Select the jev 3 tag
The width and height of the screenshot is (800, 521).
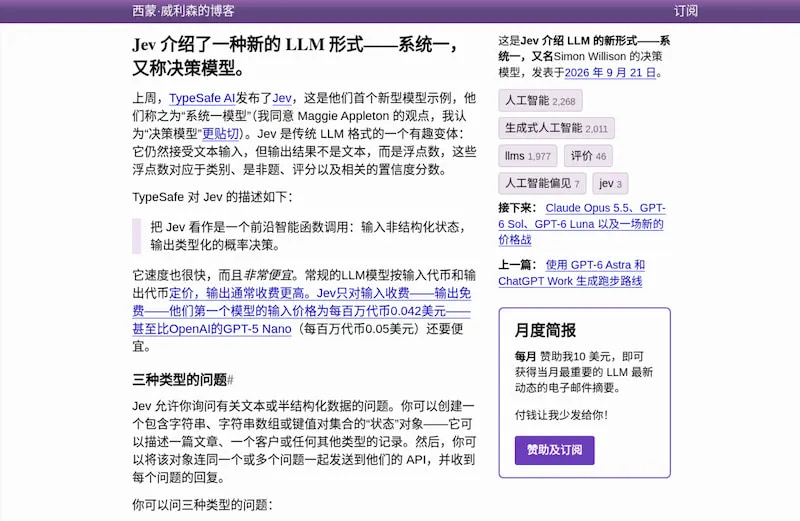point(610,184)
